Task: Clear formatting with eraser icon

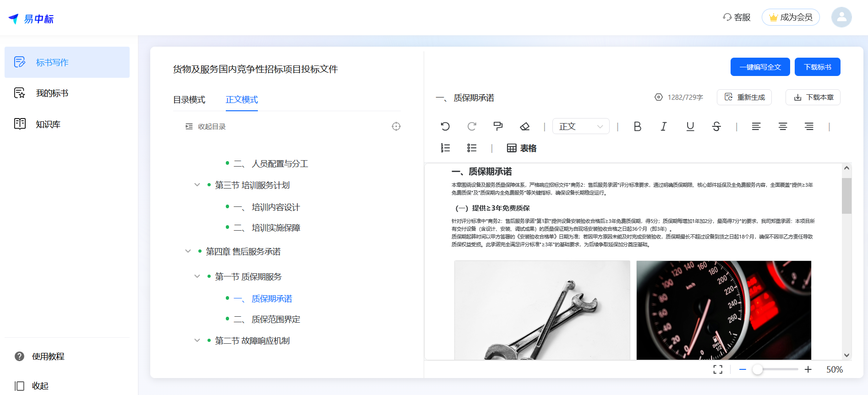Action: pyautogui.click(x=525, y=126)
